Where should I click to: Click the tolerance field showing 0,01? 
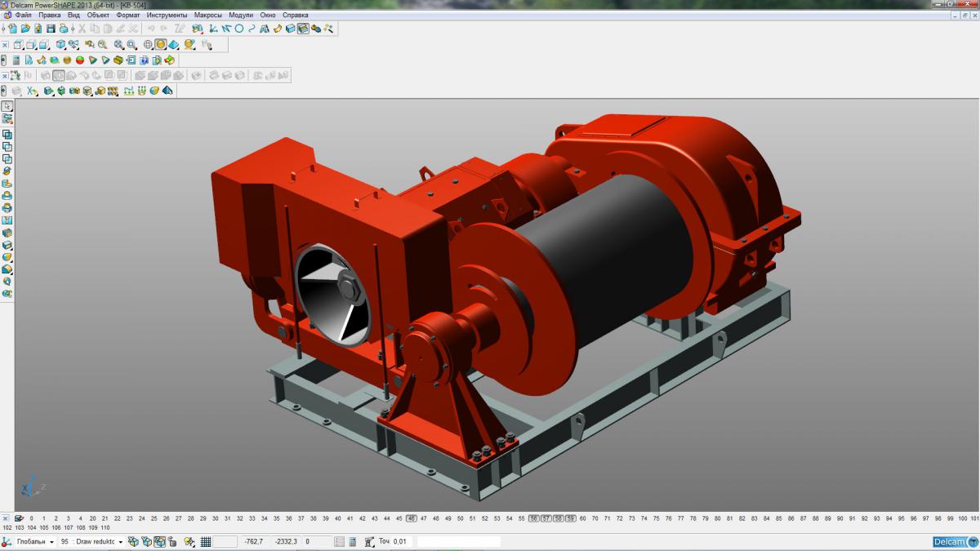tap(400, 541)
